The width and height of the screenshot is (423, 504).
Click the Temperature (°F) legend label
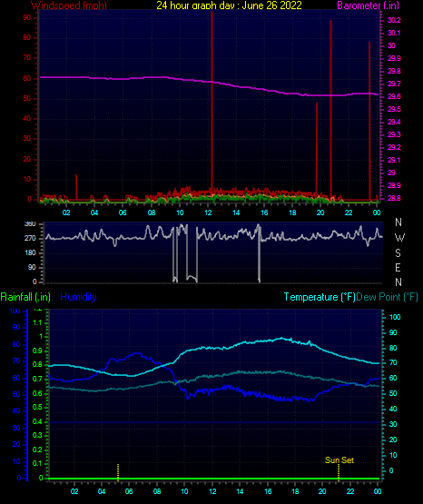(320, 297)
